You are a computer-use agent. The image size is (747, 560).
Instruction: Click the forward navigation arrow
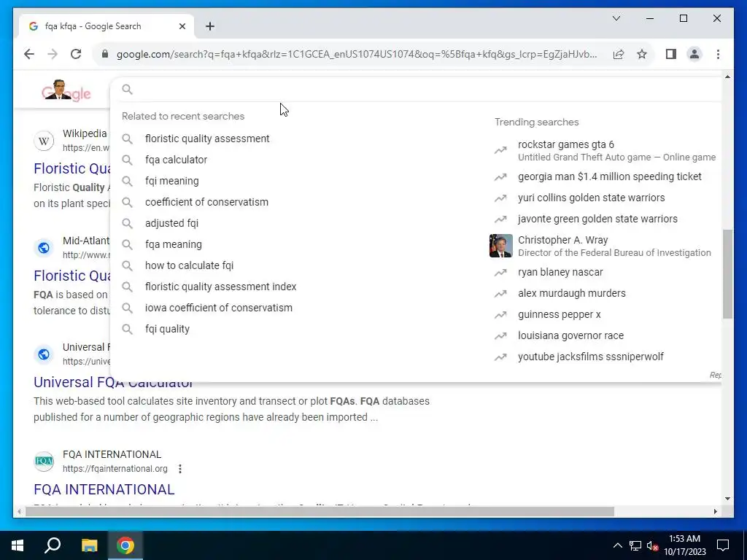[x=53, y=54]
